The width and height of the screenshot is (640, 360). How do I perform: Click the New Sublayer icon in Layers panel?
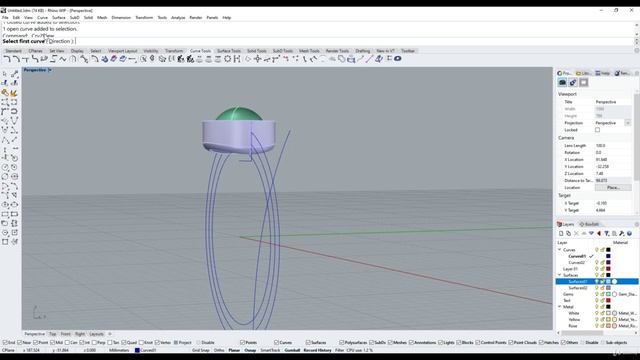click(569, 233)
